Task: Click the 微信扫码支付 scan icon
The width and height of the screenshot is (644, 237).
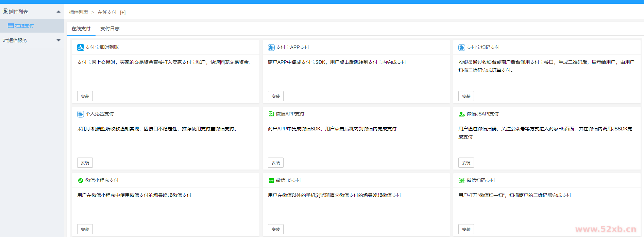Action: pos(461,181)
